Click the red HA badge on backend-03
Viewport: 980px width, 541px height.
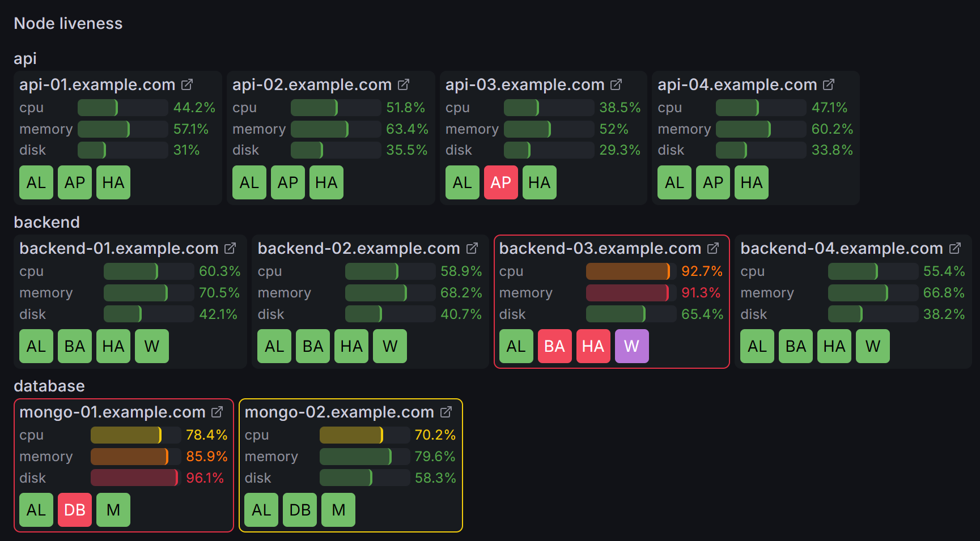point(593,346)
